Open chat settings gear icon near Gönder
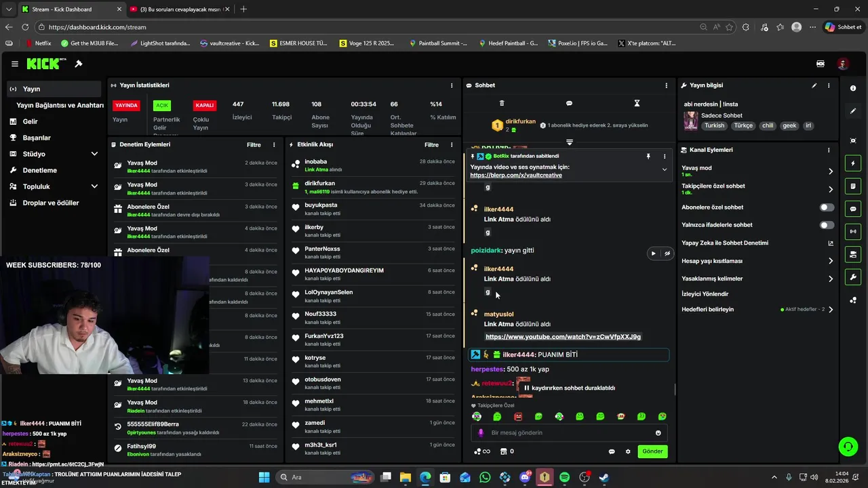 pyautogui.click(x=628, y=451)
